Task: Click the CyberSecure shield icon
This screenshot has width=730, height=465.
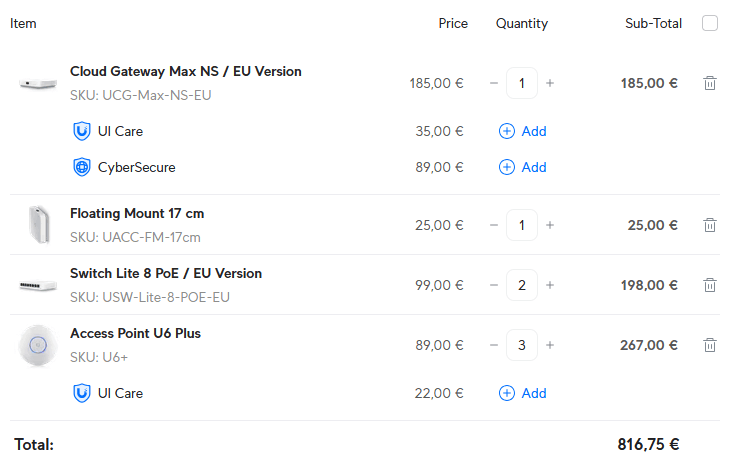Action: click(82, 167)
